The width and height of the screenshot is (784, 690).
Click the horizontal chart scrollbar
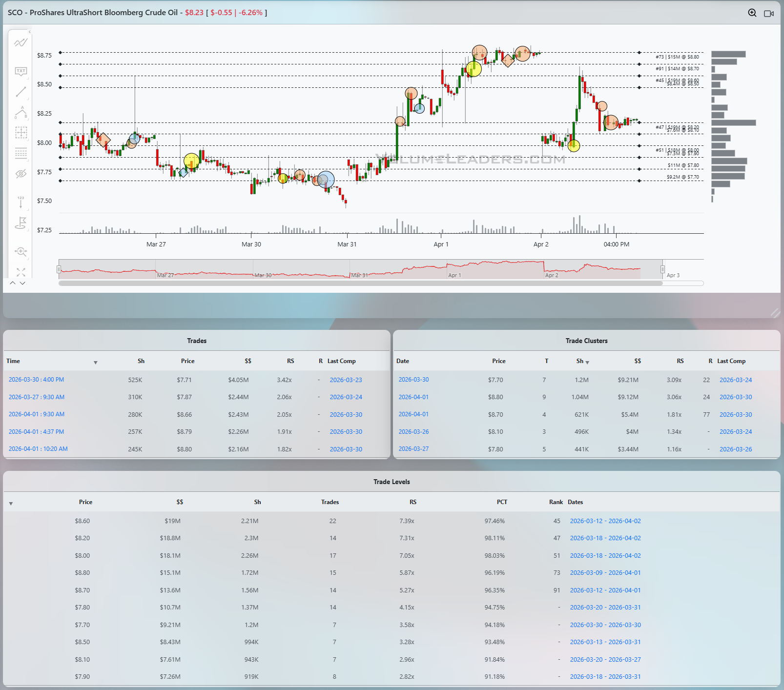tap(360, 283)
